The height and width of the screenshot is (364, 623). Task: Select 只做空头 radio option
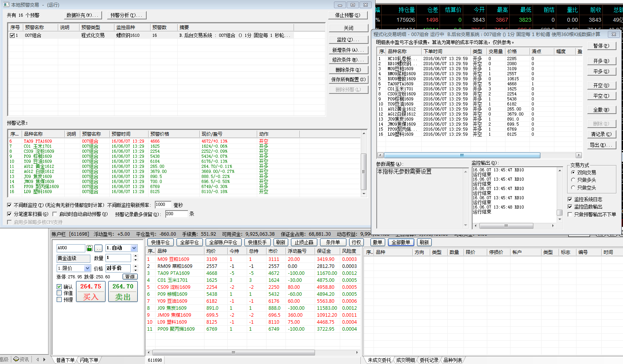573,188
